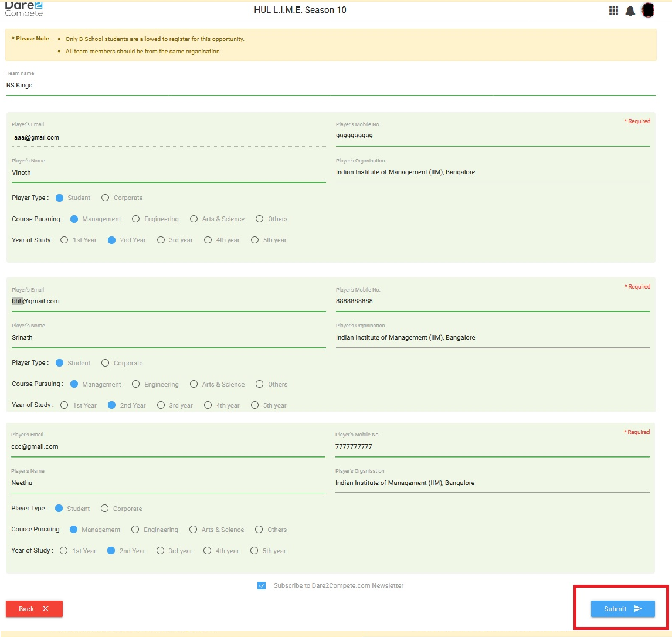Click player name field containing Neethu
Image resolution: width=672 pixels, height=637 pixels.
[168, 483]
